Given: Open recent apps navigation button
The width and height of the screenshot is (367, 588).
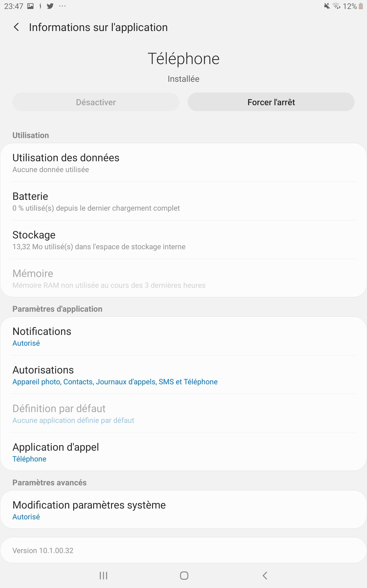Looking at the screenshot, I should pos(103,575).
